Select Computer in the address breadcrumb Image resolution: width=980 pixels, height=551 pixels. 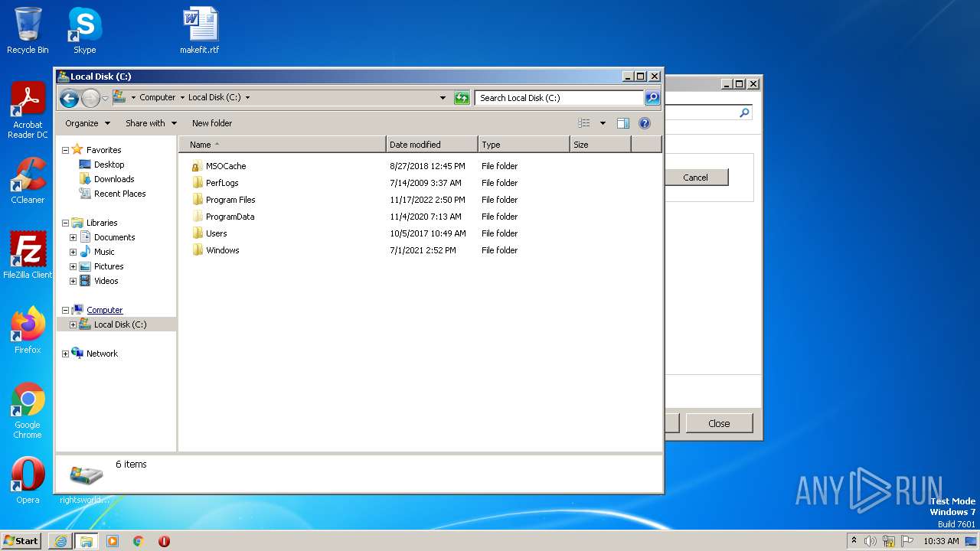tap(157, 97)
